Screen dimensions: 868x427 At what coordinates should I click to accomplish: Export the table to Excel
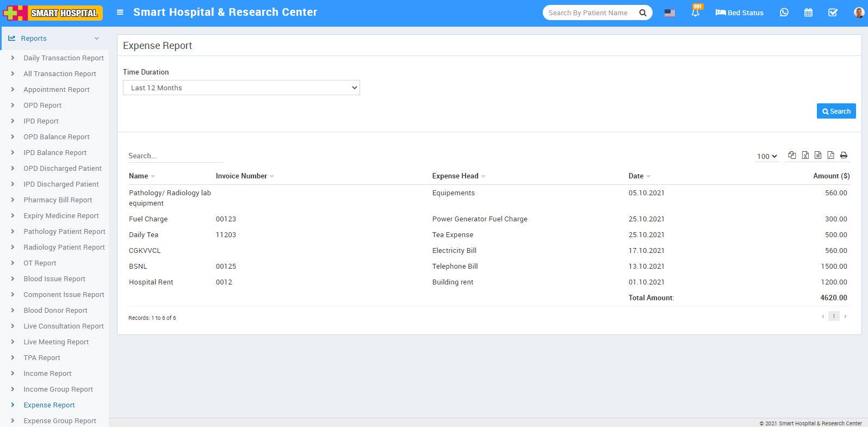(805, 156)
